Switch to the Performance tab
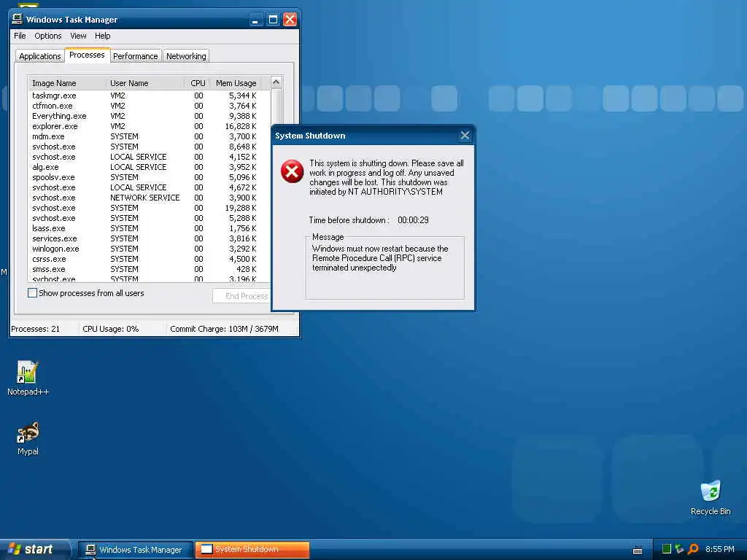Viewport: 747px width, 560px height. click(135, 56)
